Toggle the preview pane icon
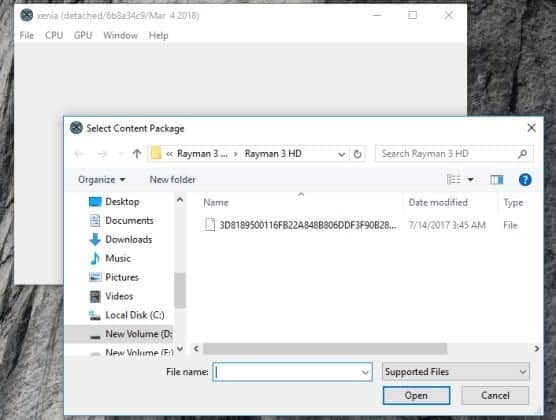This screenshot has width=556, height=420. [x=496, y=180]
